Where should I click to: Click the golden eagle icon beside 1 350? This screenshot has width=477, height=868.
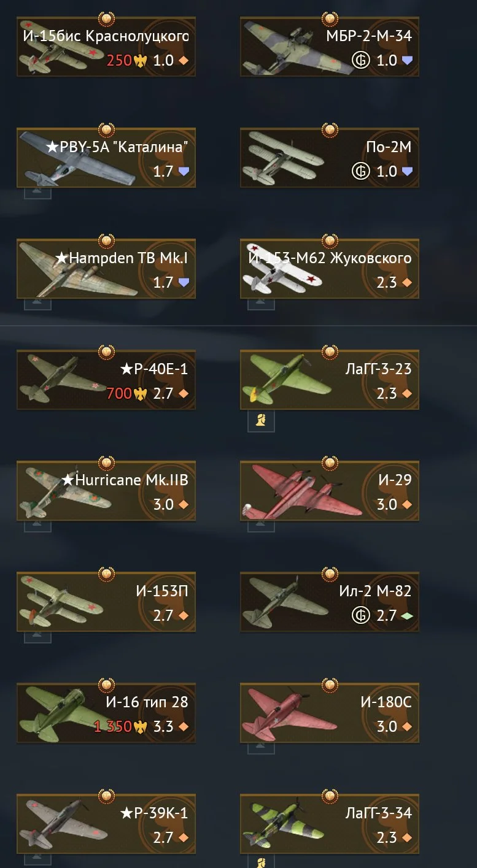click(141, 726)
